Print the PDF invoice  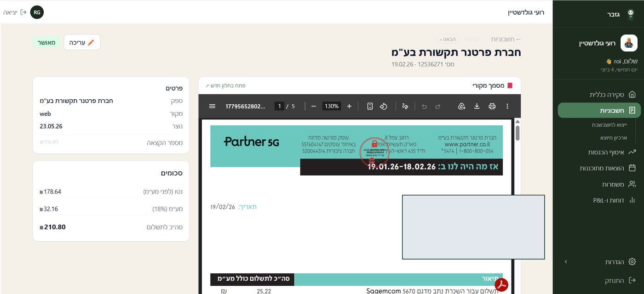click(x=492, y=106)
